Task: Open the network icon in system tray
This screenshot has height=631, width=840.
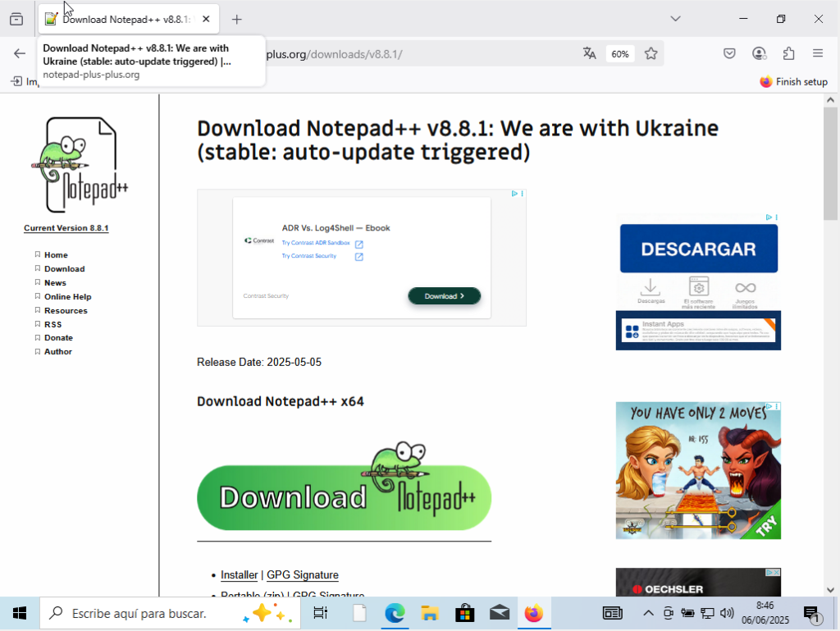Action: tap(707, 613)
